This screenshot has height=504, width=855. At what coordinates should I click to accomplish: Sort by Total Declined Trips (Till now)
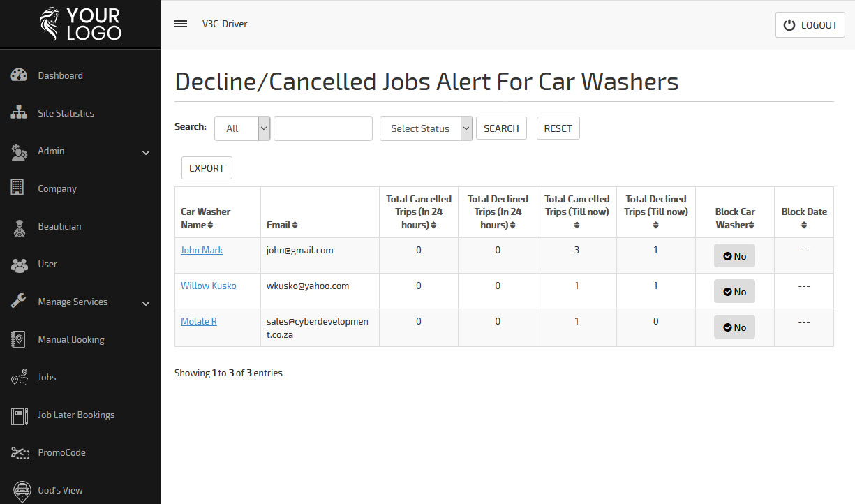(655, 225)
